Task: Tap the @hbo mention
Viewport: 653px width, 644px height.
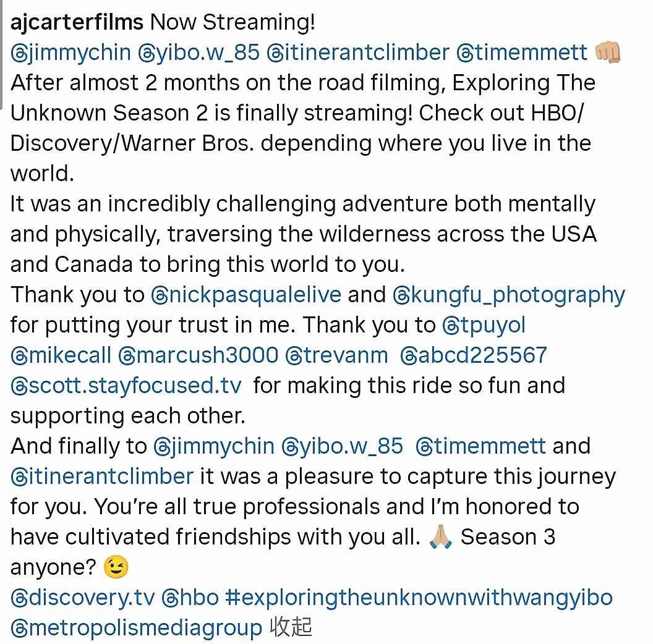Action: click(190, 598)
